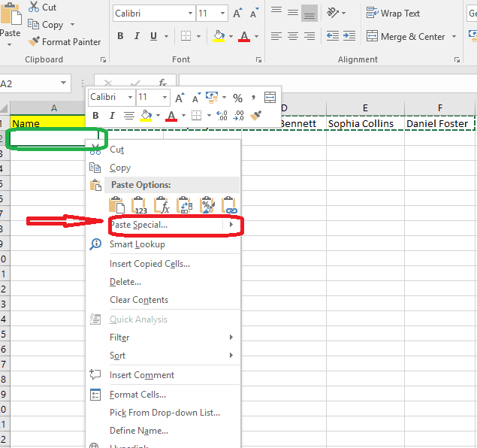The image size is (477, 448).
Task: Choose the Transpose paste option icon
Action: 185,205
